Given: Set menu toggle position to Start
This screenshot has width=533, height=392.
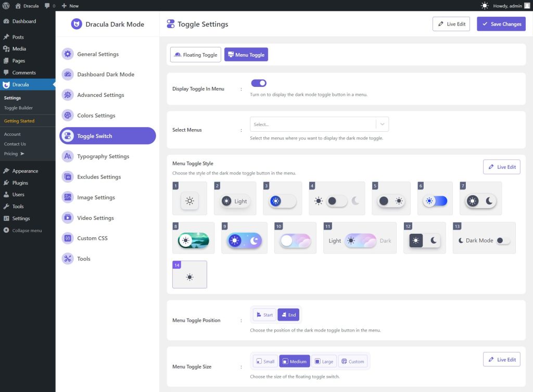Looking at the screenshot, I should coord(264,315).
